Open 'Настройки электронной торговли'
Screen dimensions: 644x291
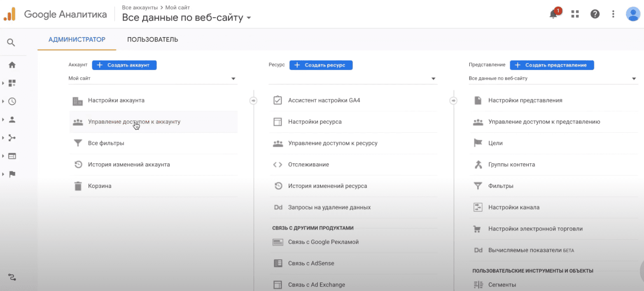click(535, 229)
